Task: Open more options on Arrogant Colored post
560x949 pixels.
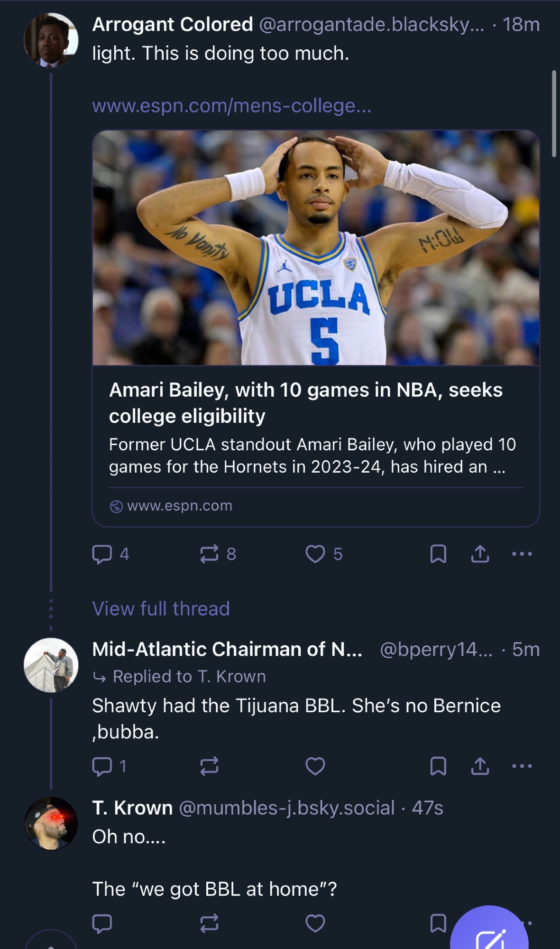Action: pos(522,554)
